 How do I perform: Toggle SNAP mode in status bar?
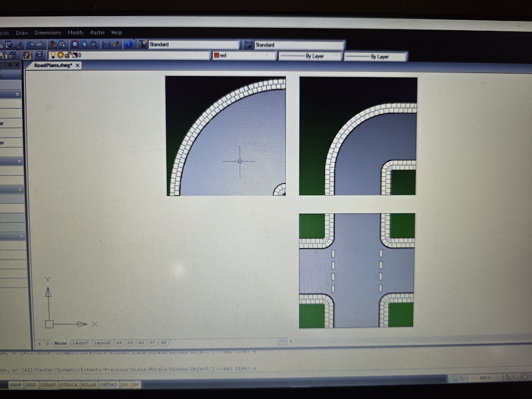pyautogui.click(x=15, y=385)
